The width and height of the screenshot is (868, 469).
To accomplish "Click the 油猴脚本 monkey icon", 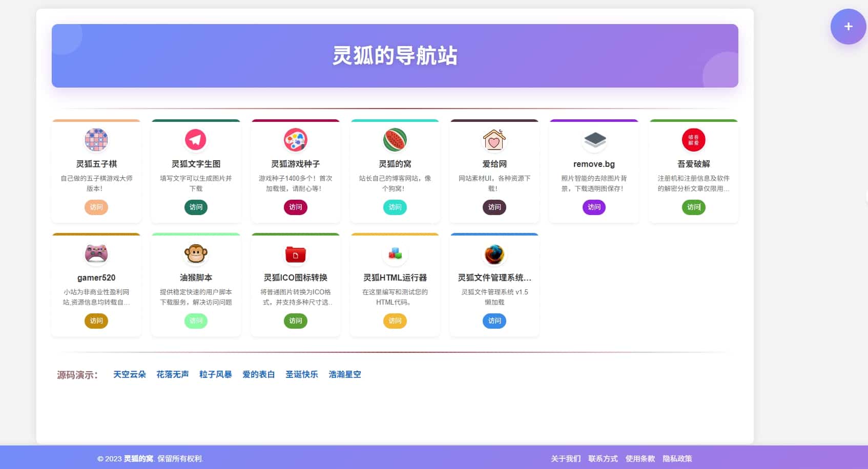I will (196, 253).
